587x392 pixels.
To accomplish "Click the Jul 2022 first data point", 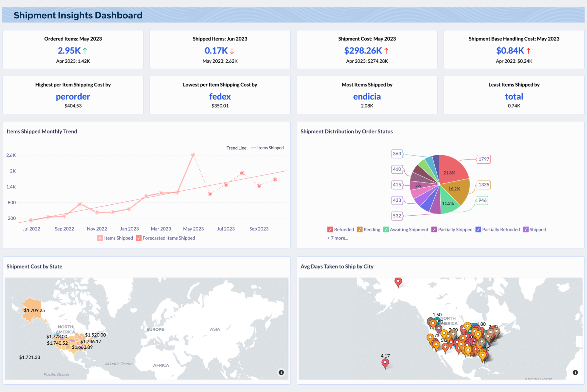I will pos(31,220).
